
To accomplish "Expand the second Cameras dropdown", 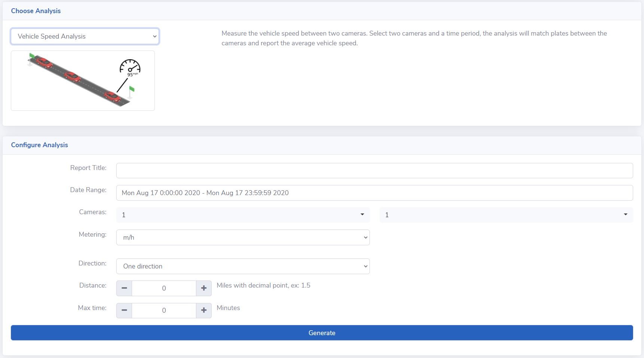I will 506,215.
